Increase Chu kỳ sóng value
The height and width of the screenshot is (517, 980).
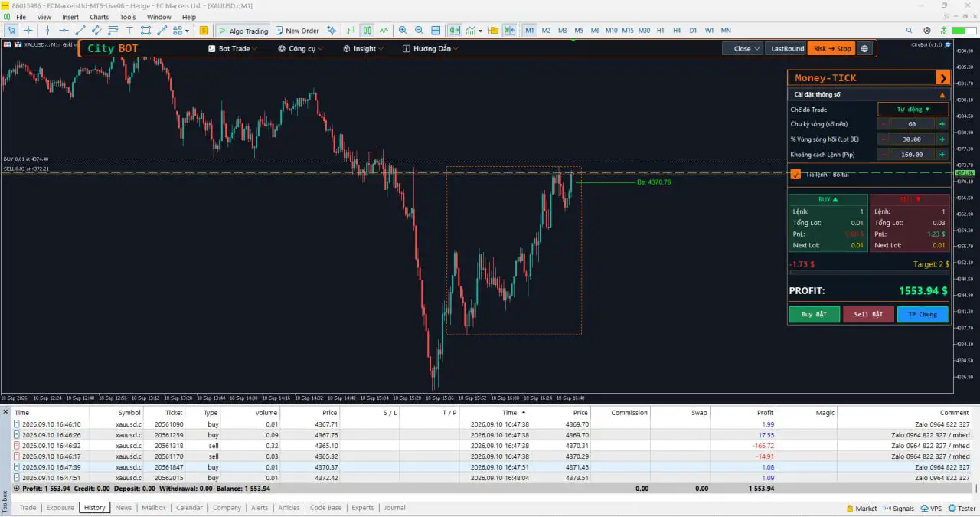point(942,123)
